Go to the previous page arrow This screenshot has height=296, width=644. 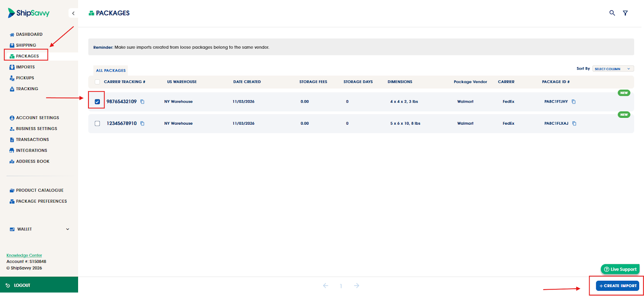[x=326, y=286]
